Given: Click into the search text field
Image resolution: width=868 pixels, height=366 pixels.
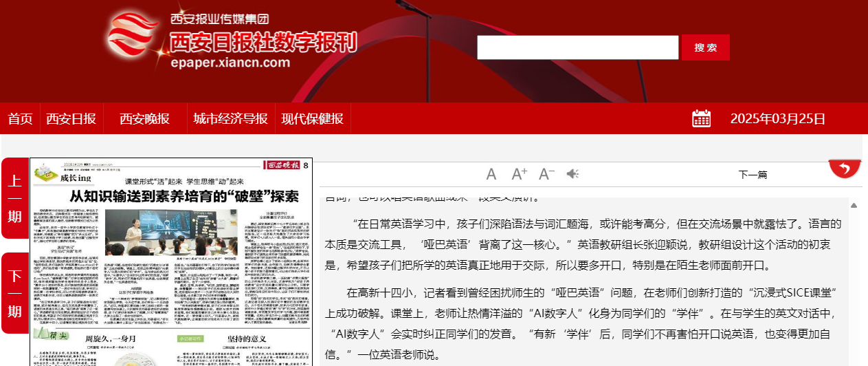Looking at the screenshot, I should tap(577, 47).
